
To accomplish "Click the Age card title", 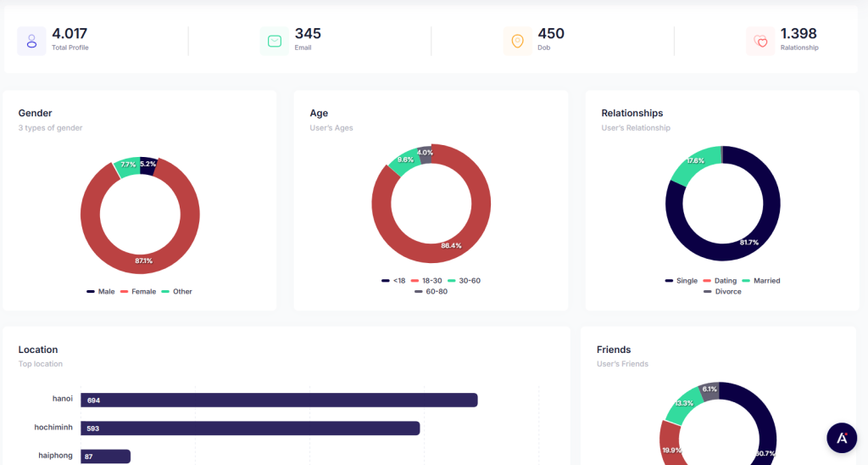I will (x=319, y=113).
